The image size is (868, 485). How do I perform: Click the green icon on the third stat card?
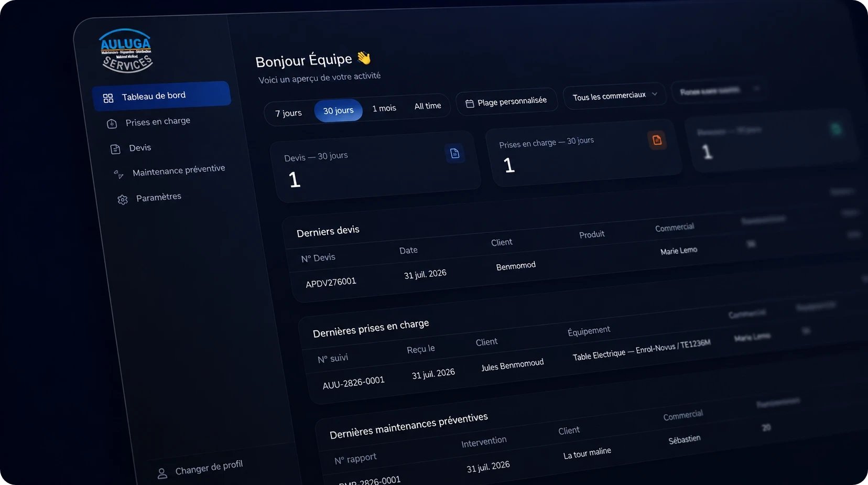coord(836,128)
